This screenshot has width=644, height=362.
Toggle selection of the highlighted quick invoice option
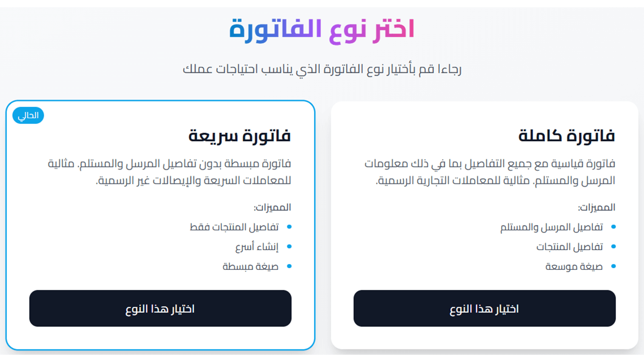tap(160, 309)
